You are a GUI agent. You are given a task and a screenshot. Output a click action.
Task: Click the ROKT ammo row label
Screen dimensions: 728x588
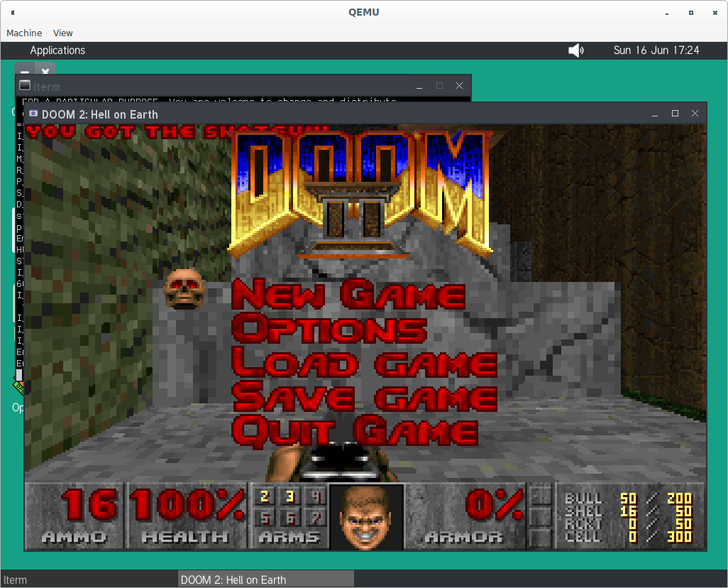coord(583,524)
